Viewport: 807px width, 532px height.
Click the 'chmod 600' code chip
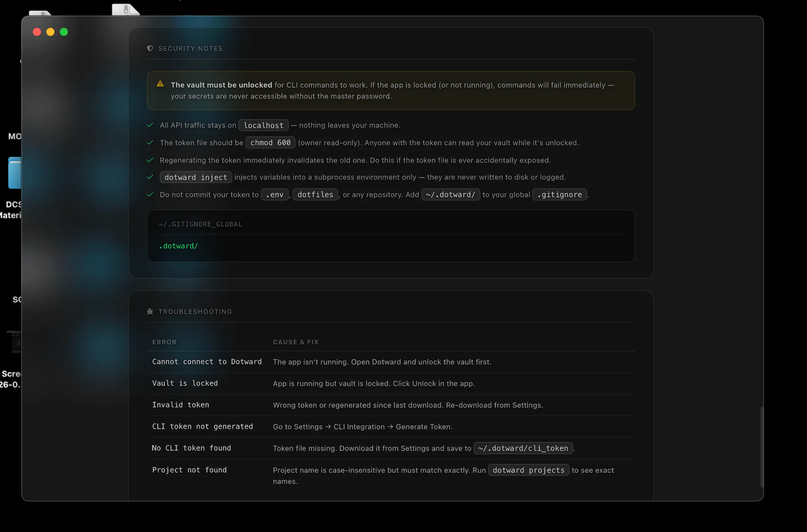[x=270, y=143]
